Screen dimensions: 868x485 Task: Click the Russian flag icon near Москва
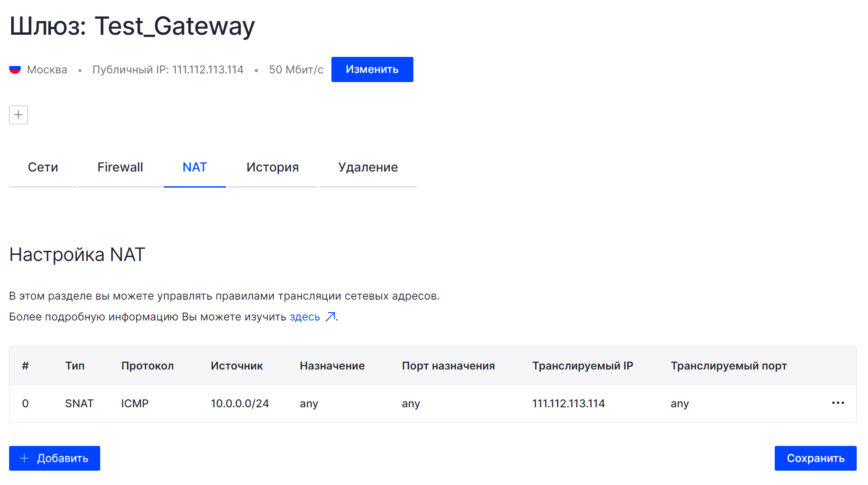[15, 69]
